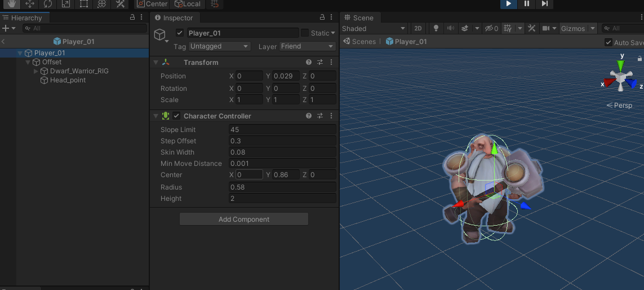The width and height of the screenshot is (644, 290).
Task: Open Transform presets icon
Action: (x=320, y=63)
